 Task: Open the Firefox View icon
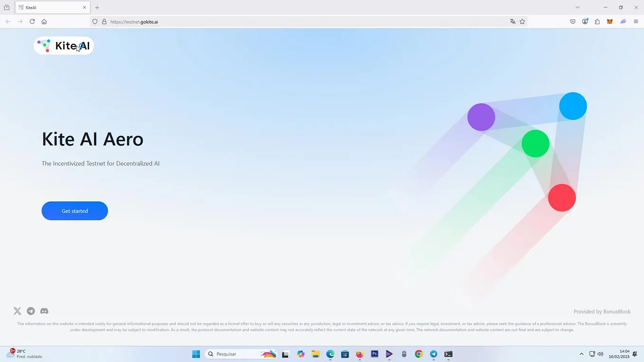pyautogui.click(x=7, y=8)
